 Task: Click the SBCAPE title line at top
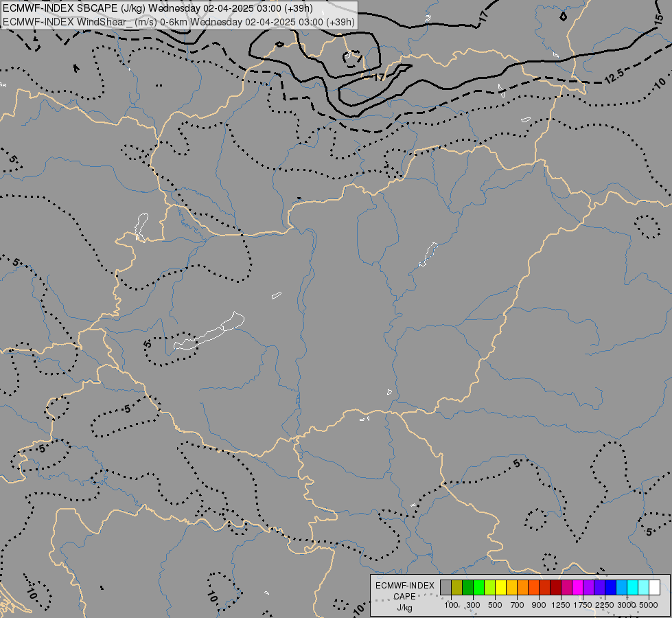[x=158, y=8]
